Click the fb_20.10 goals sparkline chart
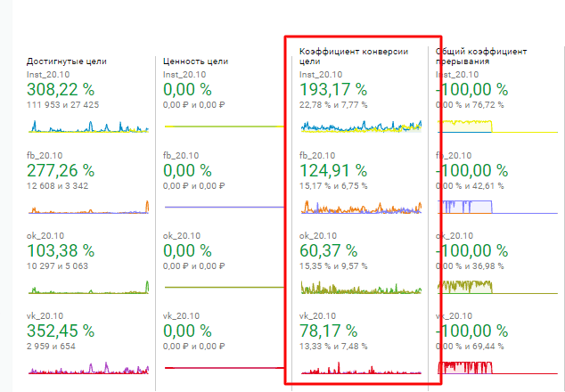Image resolution: width=565 pixels, height=392 pixels. 88,208
